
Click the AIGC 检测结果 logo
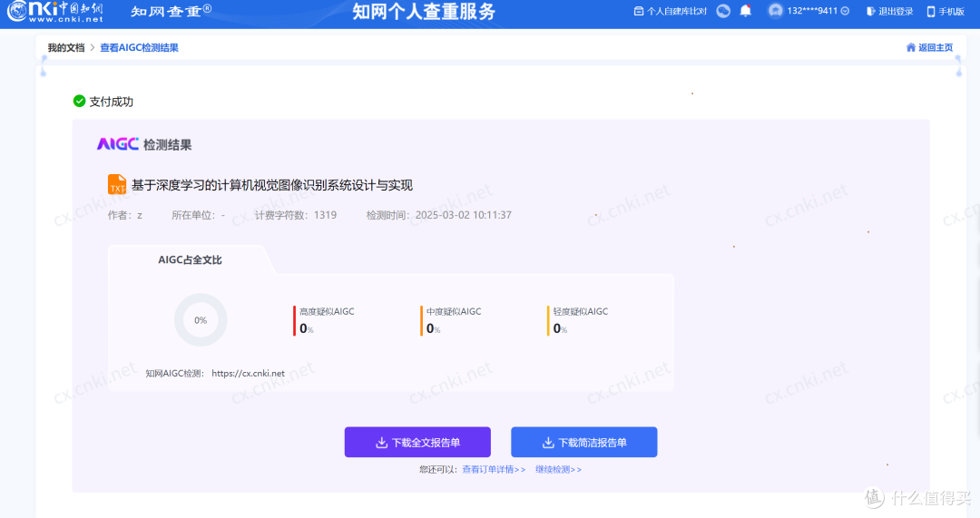pos(144,144)
